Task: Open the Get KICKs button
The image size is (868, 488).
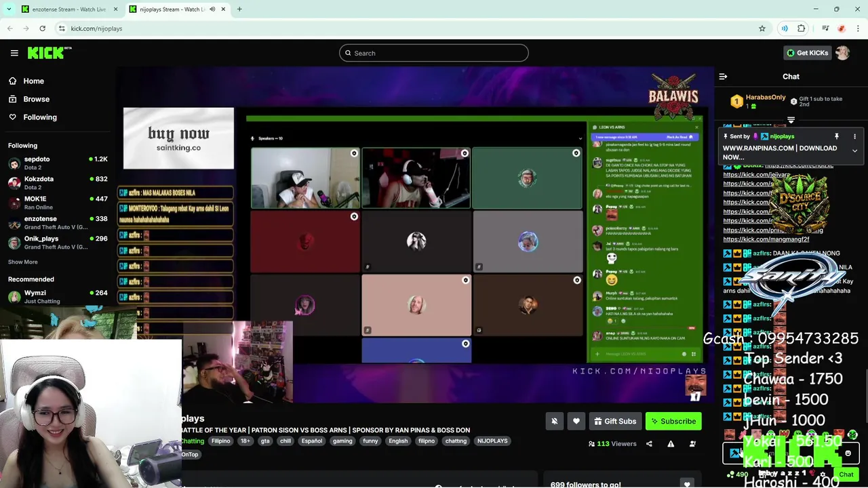Action: (807, 53)
